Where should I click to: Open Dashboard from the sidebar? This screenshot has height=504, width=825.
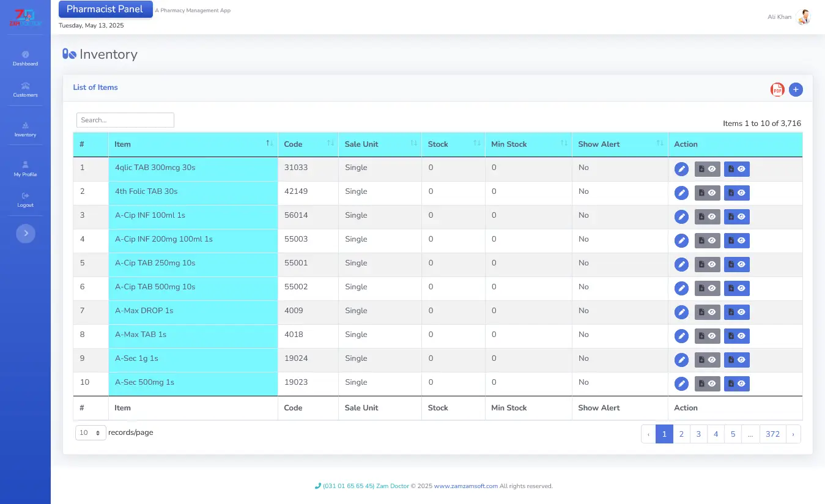(25, 59)
